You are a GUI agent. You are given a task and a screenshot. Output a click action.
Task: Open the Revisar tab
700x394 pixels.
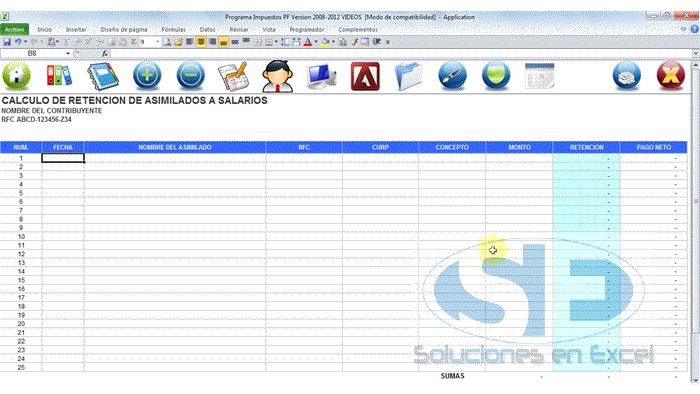(x=239, y=29)
